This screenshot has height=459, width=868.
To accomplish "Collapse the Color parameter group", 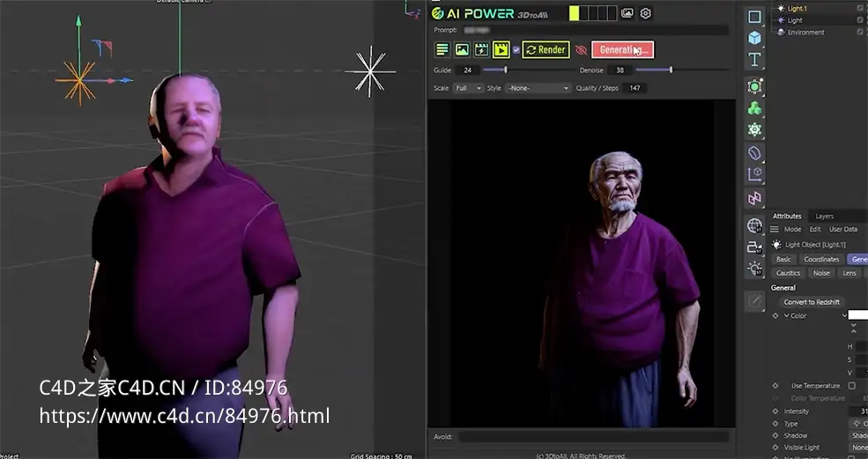I will coord(787,315).
